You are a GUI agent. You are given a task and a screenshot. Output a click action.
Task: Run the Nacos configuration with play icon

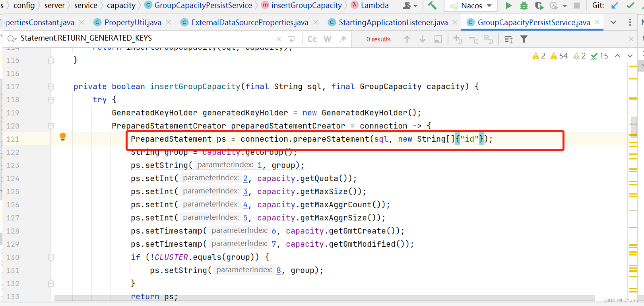click(508, 6)
